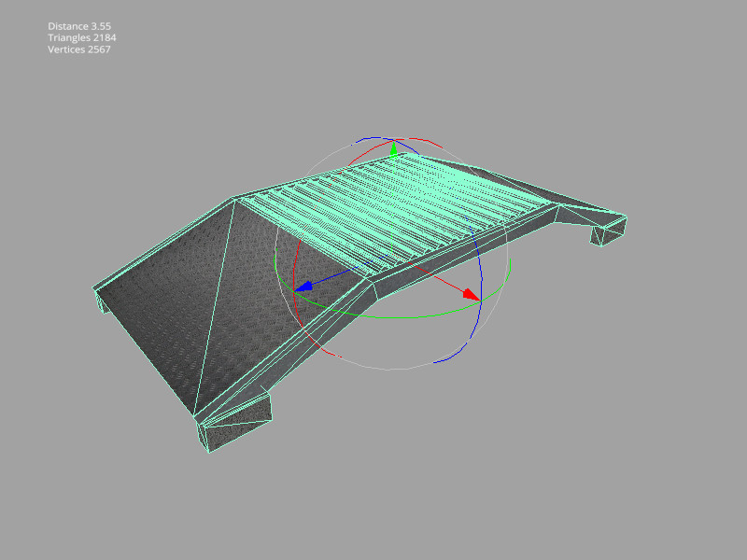The height and width of the screenshot is (560, 747).
Task: Click the Vertices 2567 counter text
Action: pos(79,49)
